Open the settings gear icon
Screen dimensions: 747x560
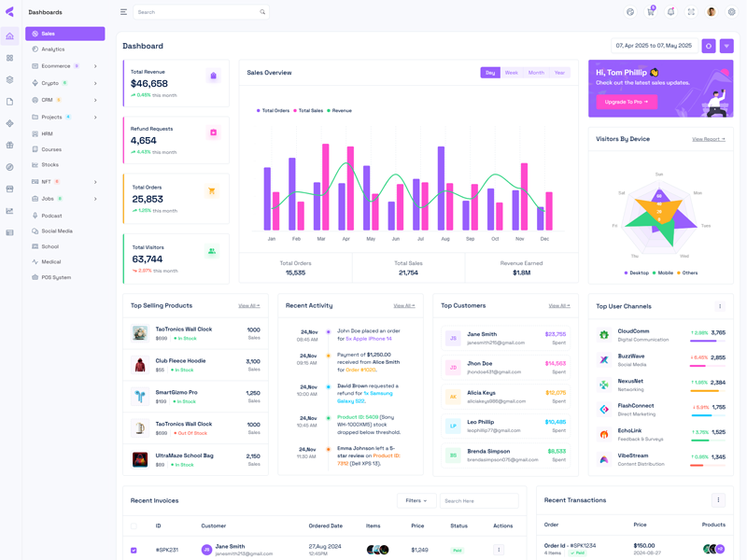point(731,12)
